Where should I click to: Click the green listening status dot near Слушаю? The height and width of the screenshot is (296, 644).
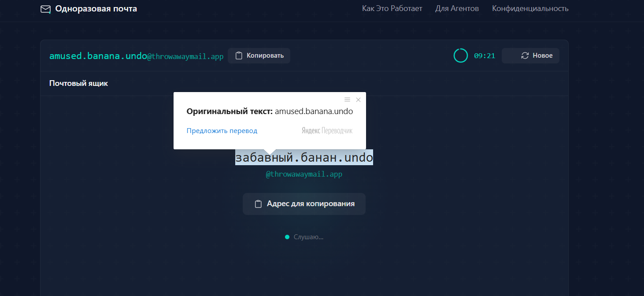(287, 237)
